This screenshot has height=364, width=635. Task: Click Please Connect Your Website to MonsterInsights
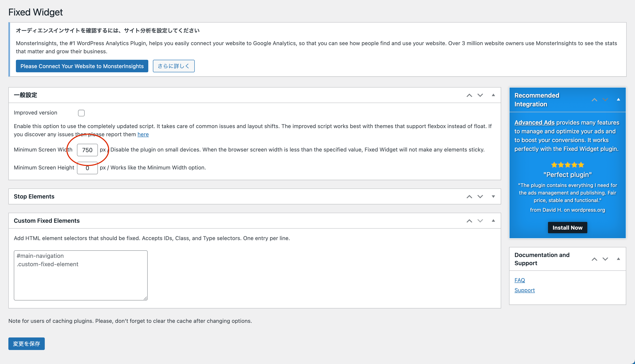(82, 66)
